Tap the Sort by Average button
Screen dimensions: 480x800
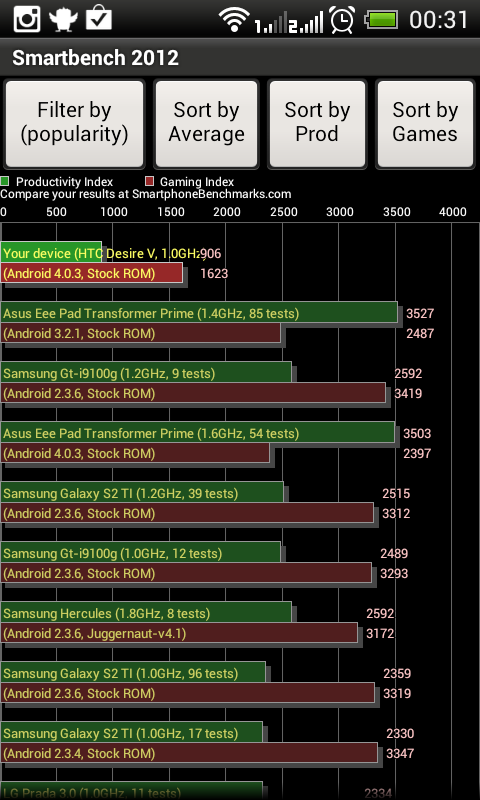(x=207, y=123)
